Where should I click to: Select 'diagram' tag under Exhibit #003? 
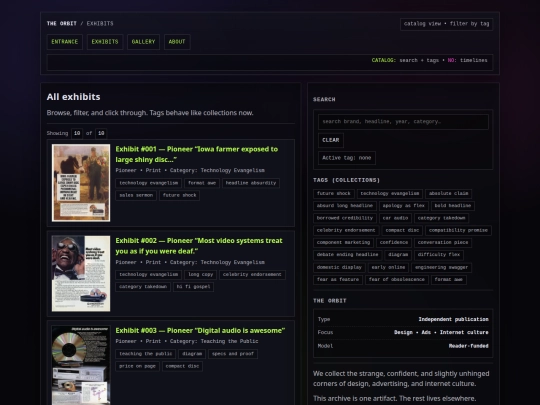tap(192, 354)
